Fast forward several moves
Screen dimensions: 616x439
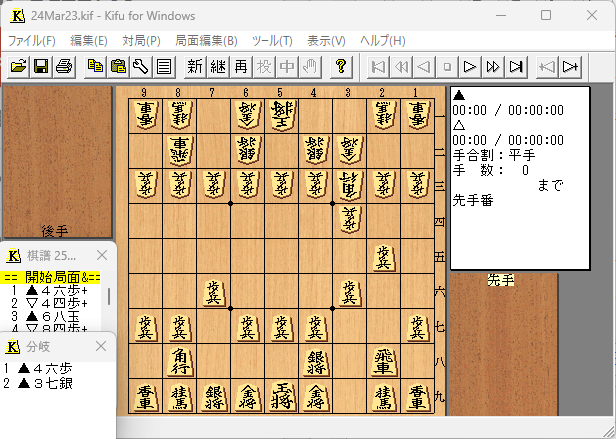(493, 66)
